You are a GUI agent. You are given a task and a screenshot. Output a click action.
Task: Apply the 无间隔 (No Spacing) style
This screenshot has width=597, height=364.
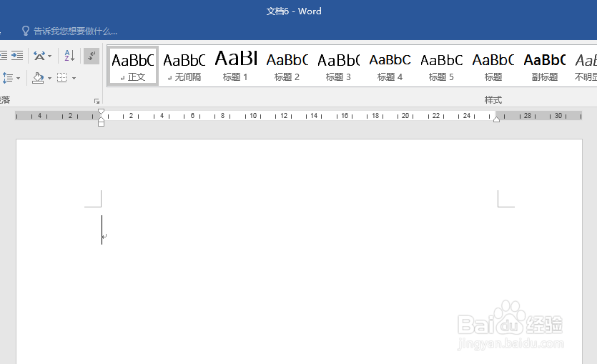tap(184, 66)
